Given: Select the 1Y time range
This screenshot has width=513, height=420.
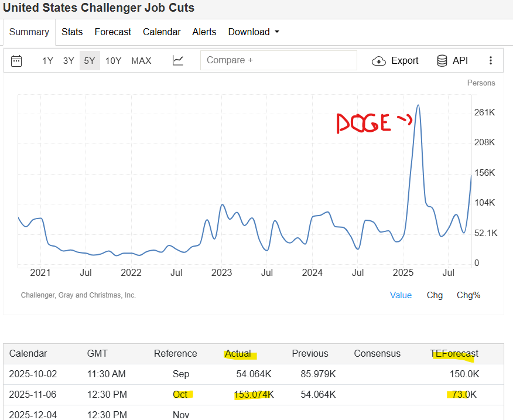Looking at the screenshot, I should pyautogui.click(x=47, y=61).
